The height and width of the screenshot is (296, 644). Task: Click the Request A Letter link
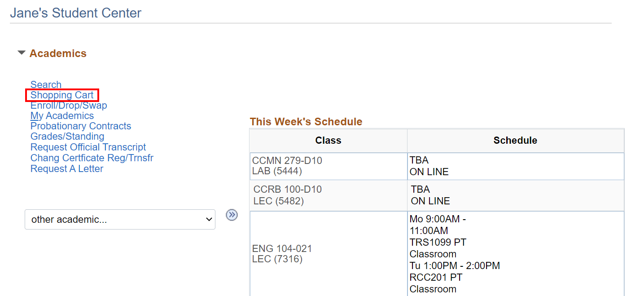tap(67, 169)
